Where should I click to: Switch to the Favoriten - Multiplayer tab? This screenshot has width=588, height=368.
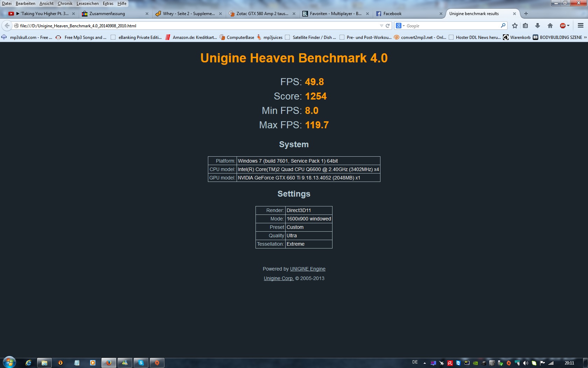pyautogui.click(x=335, y=14)
